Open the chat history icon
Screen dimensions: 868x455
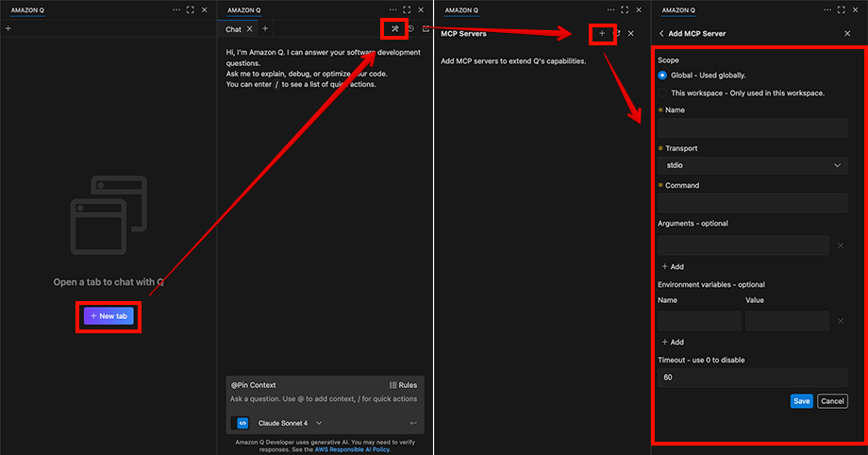[x=410, y=28]
